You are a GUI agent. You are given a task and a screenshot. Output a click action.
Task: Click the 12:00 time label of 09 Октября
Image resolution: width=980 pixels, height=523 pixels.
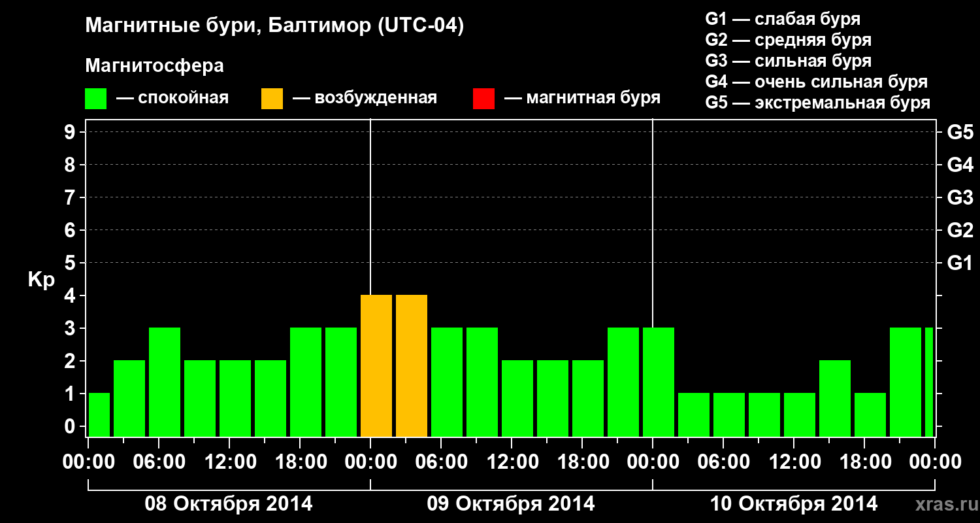pyautogui.click(x=512, y=462)
